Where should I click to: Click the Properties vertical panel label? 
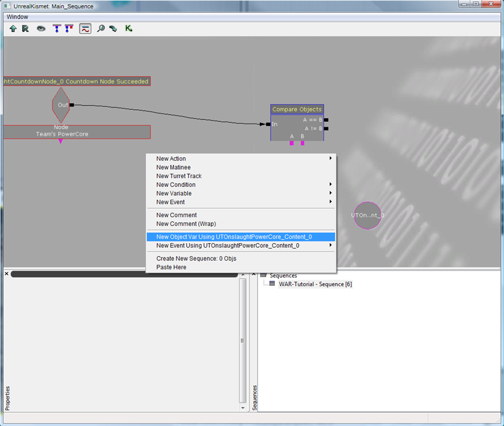[7, 398]
